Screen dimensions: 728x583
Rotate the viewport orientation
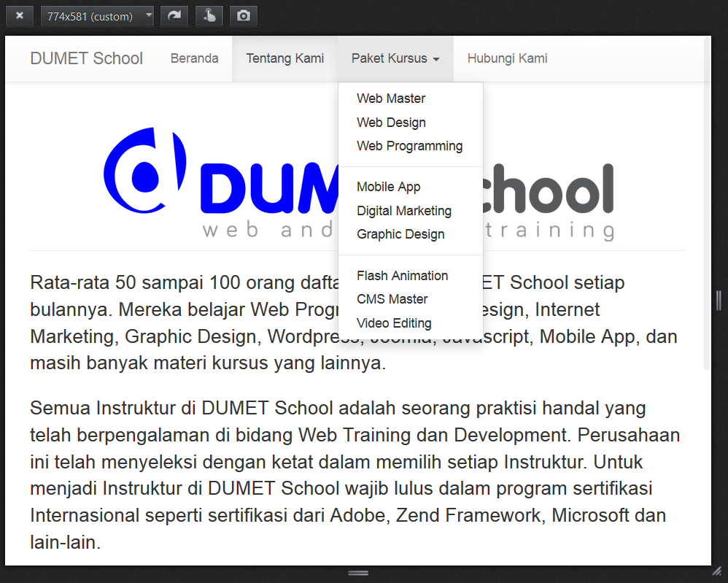point(174,16)
